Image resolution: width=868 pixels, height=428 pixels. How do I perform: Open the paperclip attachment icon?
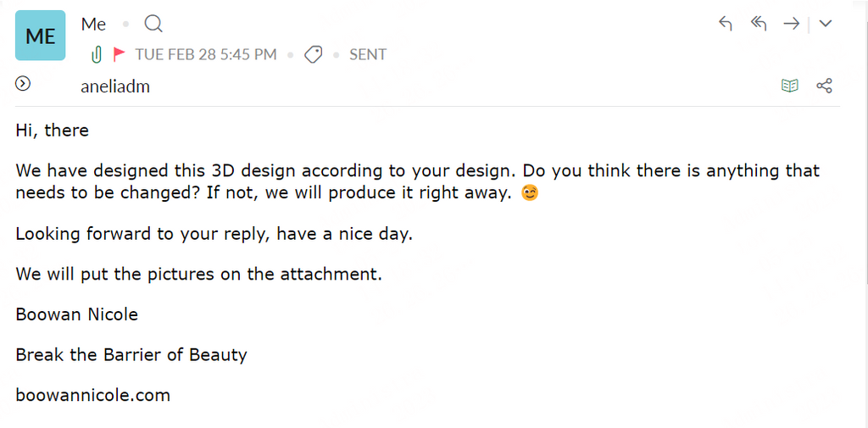[97, 55]
